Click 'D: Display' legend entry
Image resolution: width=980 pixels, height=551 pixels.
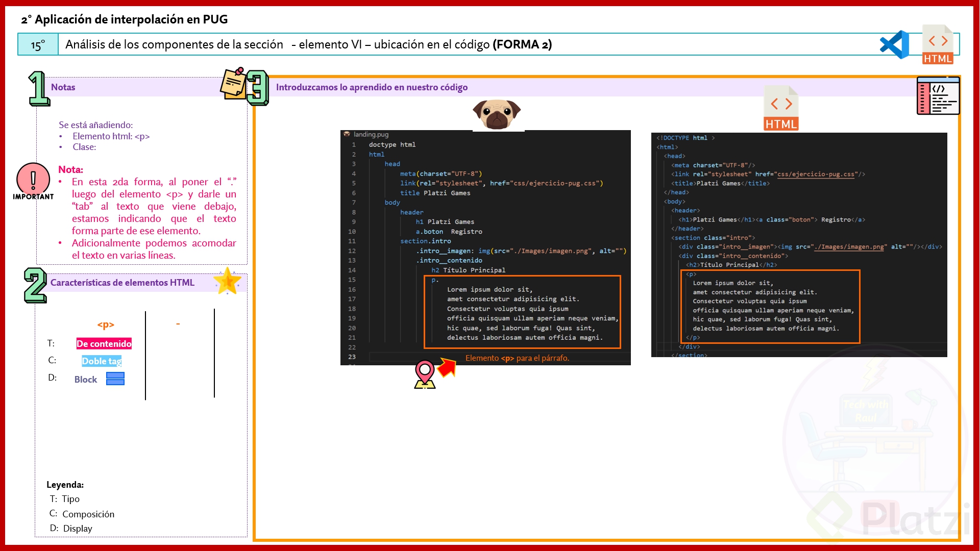point(71,529)
